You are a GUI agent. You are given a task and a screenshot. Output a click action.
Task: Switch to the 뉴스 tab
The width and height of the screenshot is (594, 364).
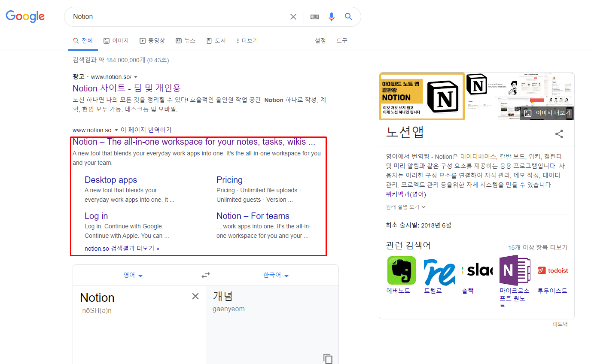(x=186, y=41)
